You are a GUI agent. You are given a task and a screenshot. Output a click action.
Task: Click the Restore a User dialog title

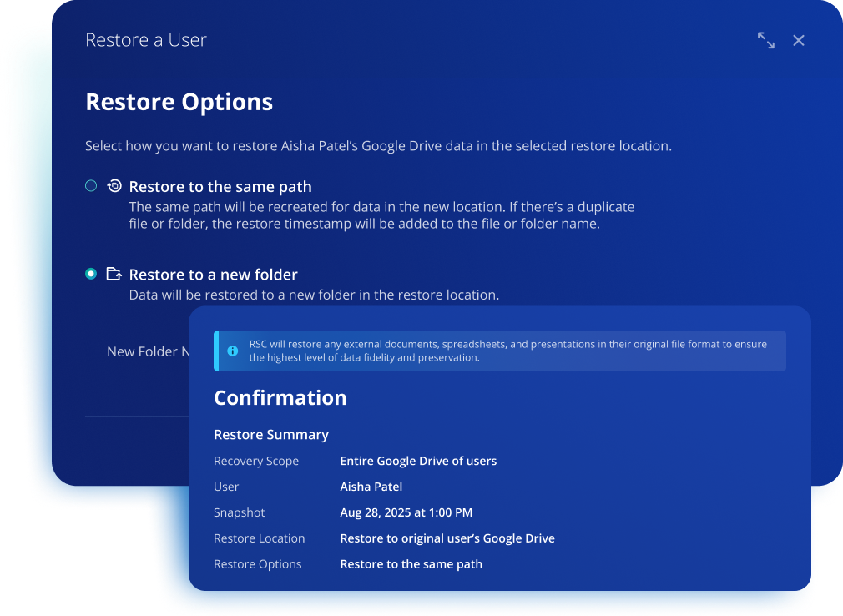point(146,40)
